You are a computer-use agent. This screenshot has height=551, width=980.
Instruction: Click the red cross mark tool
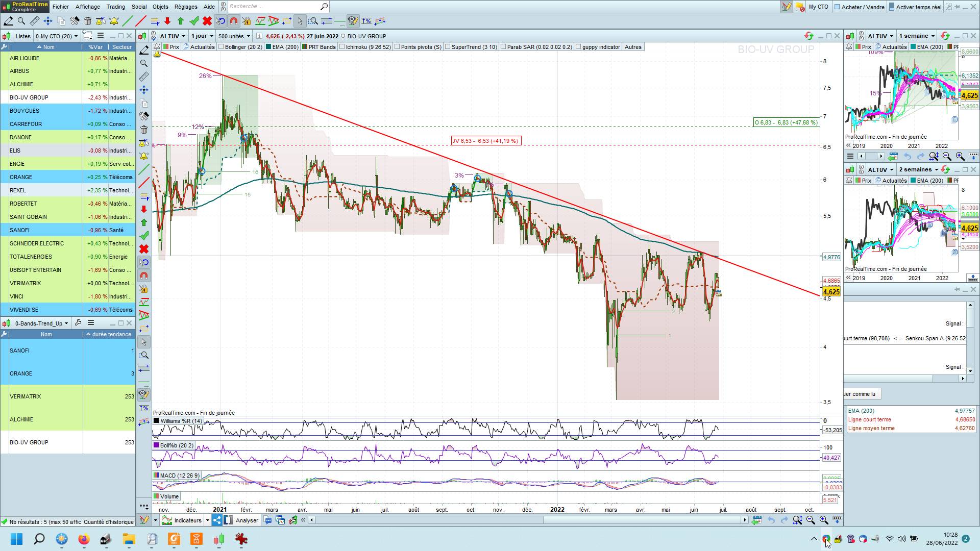[x=207, y=21]
